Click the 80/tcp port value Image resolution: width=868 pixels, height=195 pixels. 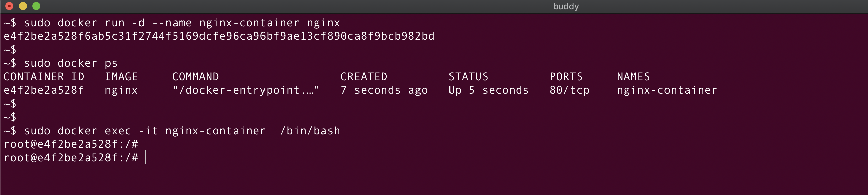click(x=569, y=90)
